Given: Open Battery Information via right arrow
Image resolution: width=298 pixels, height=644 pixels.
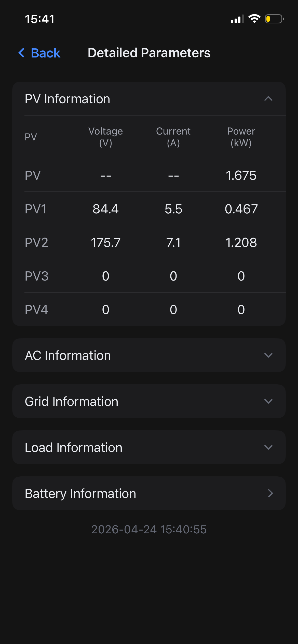Looking at the screenshot, I should (270, 493).
